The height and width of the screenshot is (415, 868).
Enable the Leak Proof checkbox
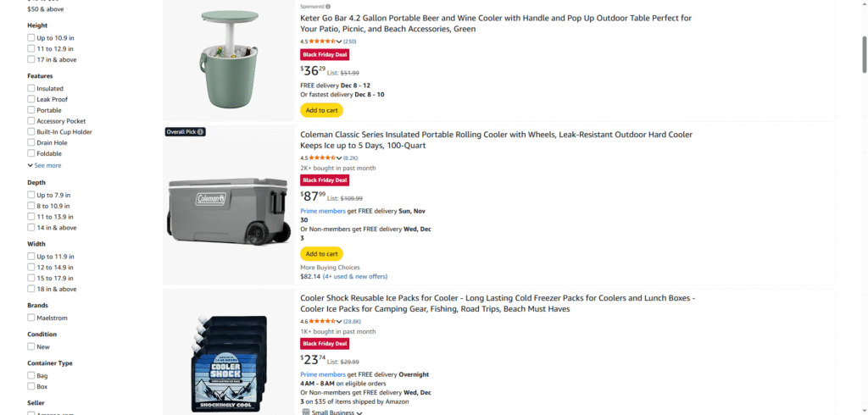[31, 99]
